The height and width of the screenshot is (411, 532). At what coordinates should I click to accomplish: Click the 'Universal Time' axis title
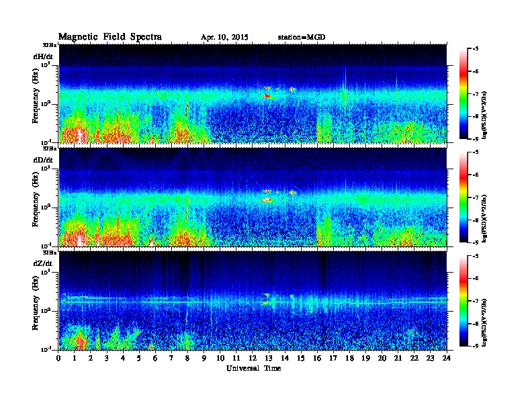tap(253, 368)
